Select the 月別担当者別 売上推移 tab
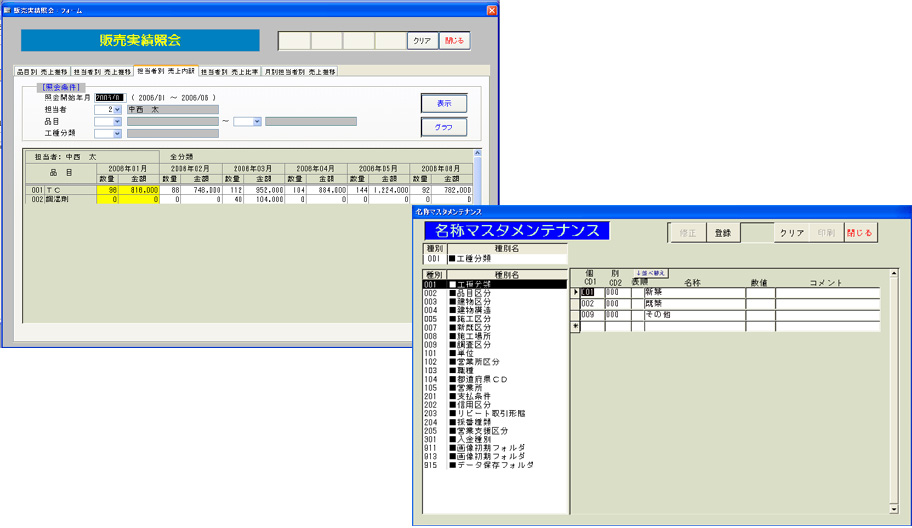 (x=299, y=72)
